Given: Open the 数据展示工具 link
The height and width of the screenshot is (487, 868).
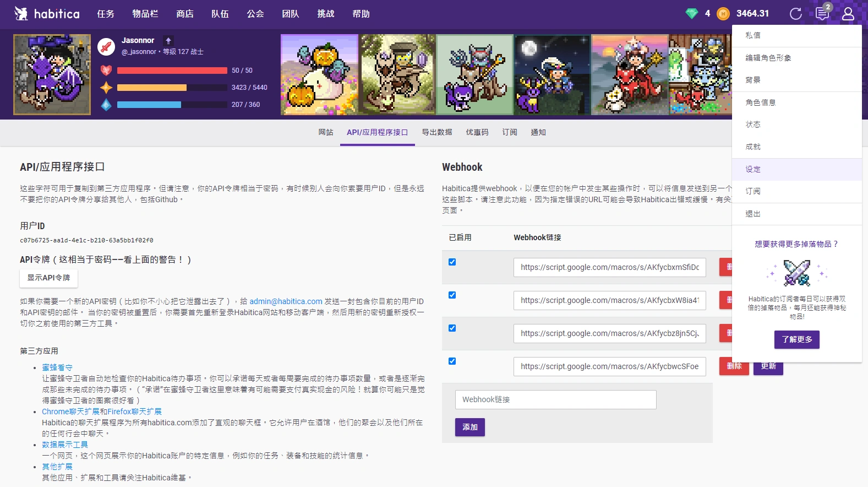Looking at the screenshot, I should pos(65,445).
